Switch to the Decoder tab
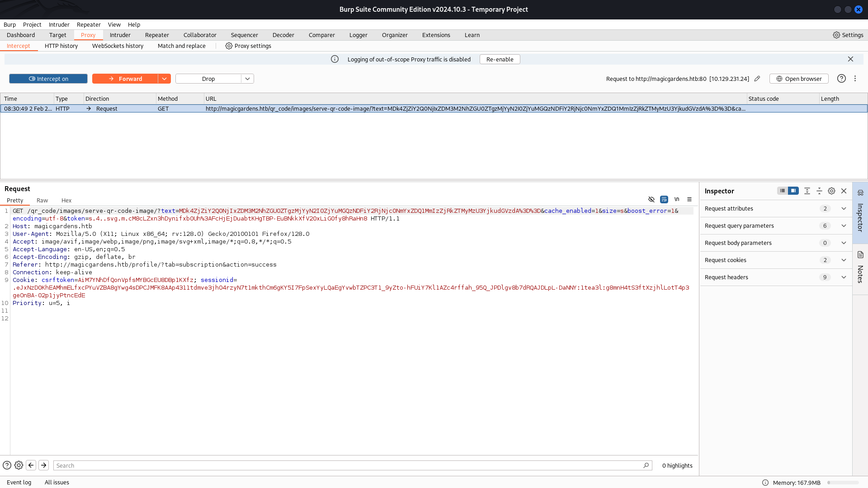Screen dimensions: 868x488 click(x=283, y=35)
